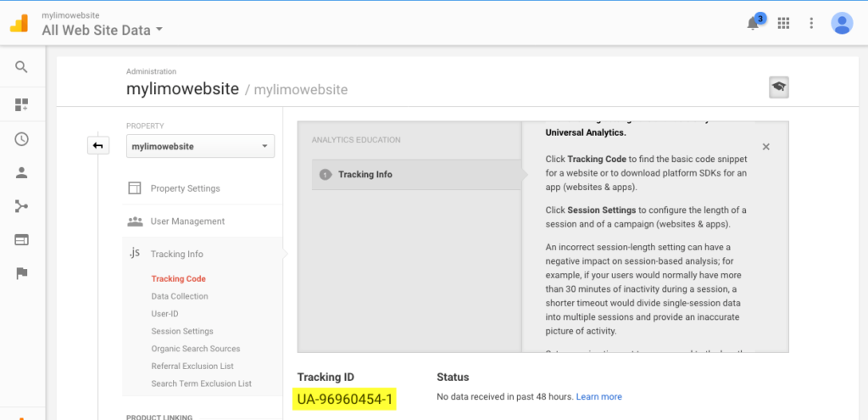
Task: Select User-ID
Action: click(x=164, y=314)
